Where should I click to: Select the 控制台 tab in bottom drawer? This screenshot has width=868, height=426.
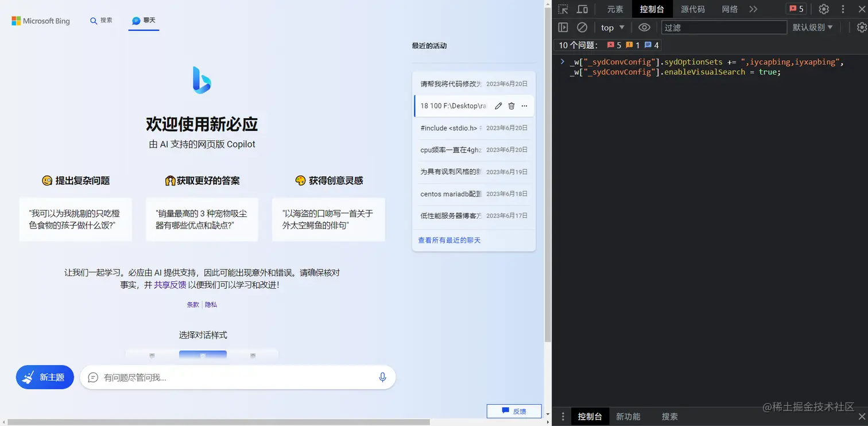point(590,417)
